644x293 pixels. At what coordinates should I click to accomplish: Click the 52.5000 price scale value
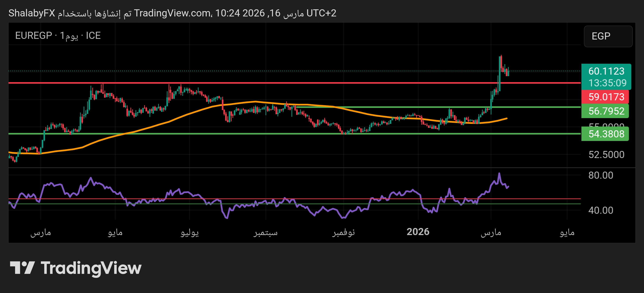point(606,155)
